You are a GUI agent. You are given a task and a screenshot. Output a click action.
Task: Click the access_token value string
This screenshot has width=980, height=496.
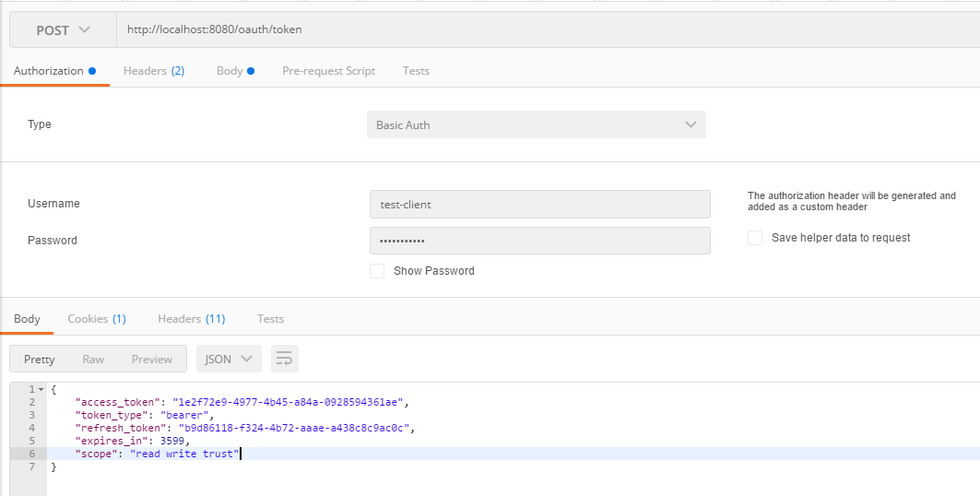(289, 402)
